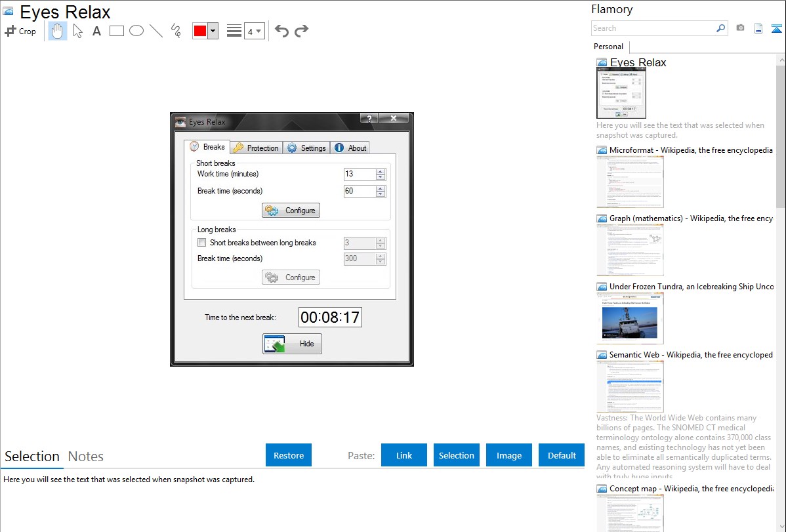Open the color picker dropdown arrow

tap(213, 31)
